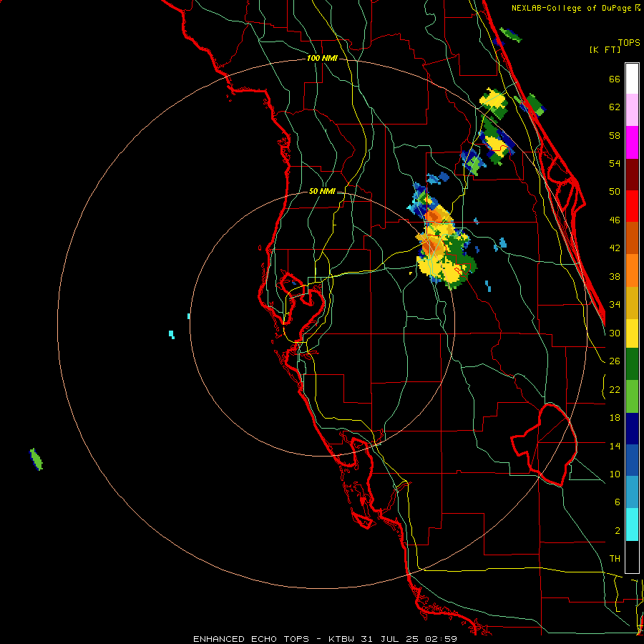Click the "10" legend value
This screenshot has height=644, width=644.
point(615,474)
